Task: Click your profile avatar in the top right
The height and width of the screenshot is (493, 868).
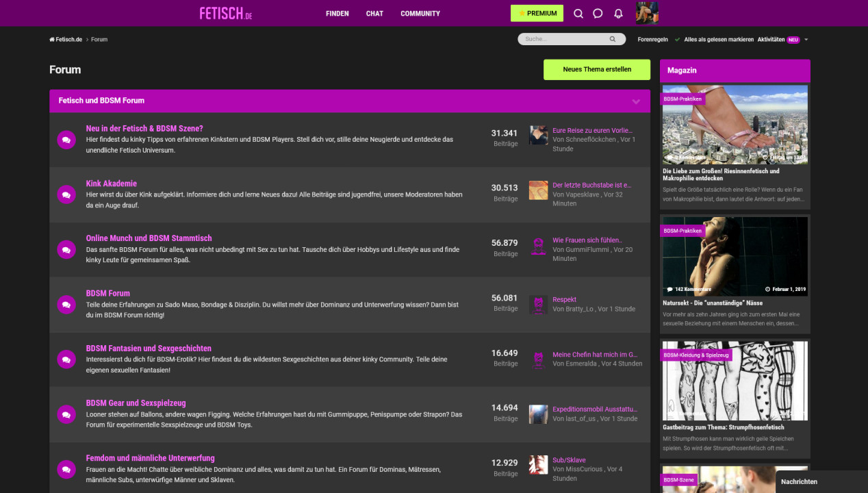Action: pos(646,13)
